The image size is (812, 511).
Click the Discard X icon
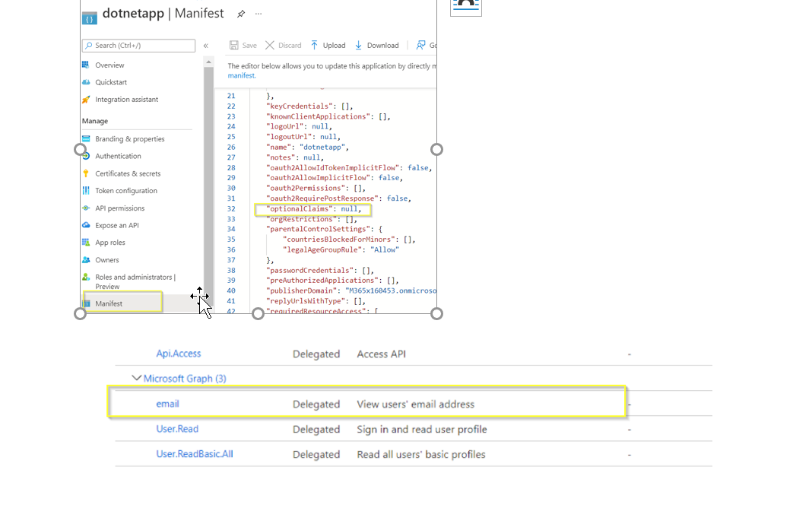tap(270, 46)
